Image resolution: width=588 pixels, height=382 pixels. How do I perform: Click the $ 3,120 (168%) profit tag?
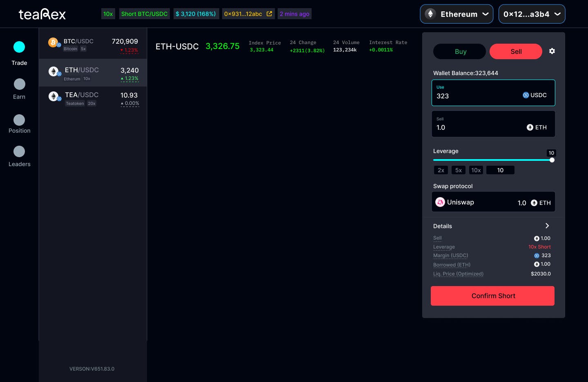point(196,14)
